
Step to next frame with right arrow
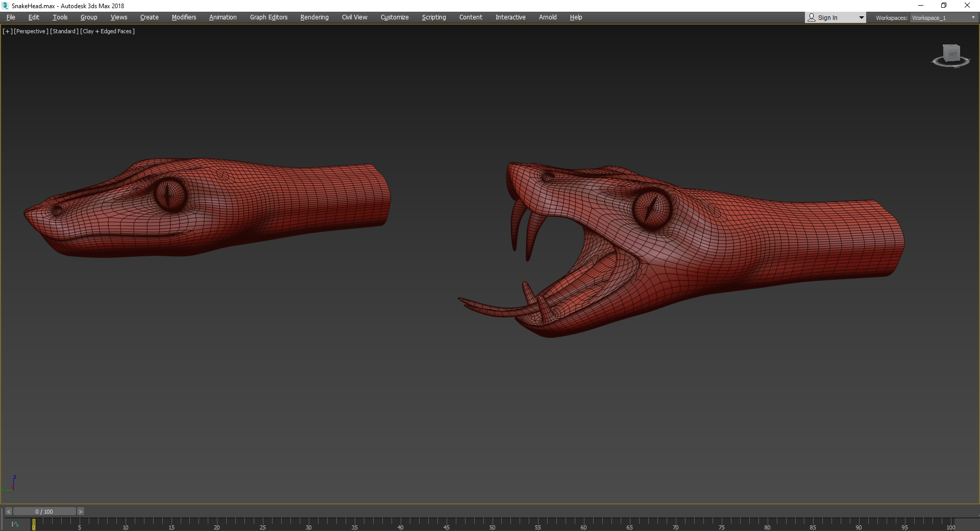coord(81,511)
